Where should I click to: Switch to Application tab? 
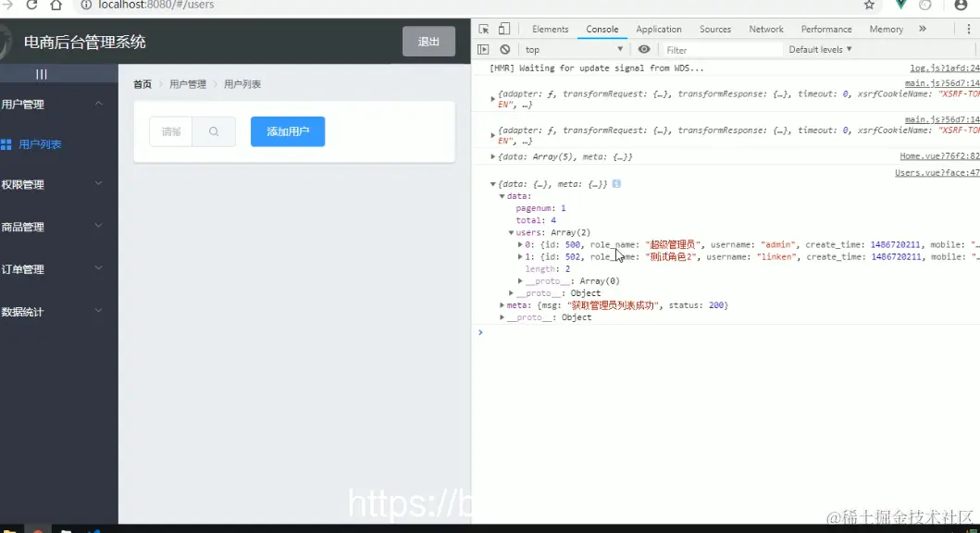point(659,30)
